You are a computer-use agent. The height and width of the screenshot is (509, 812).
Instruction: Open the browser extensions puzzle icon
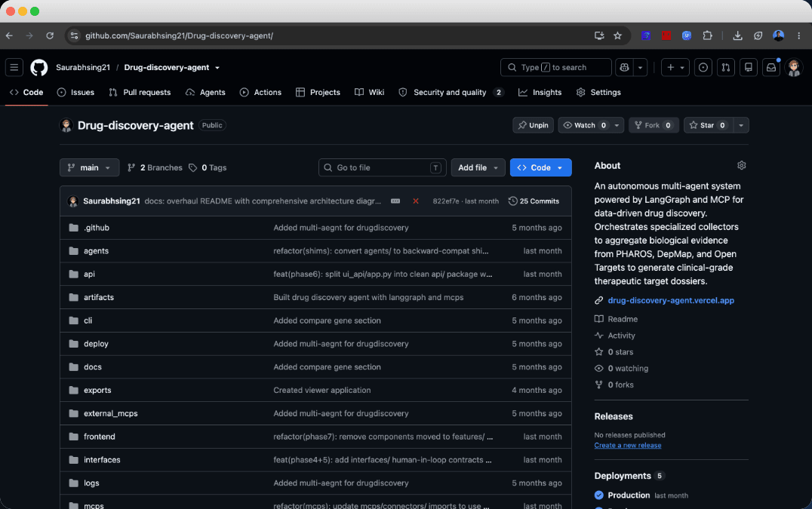[707, 35]
